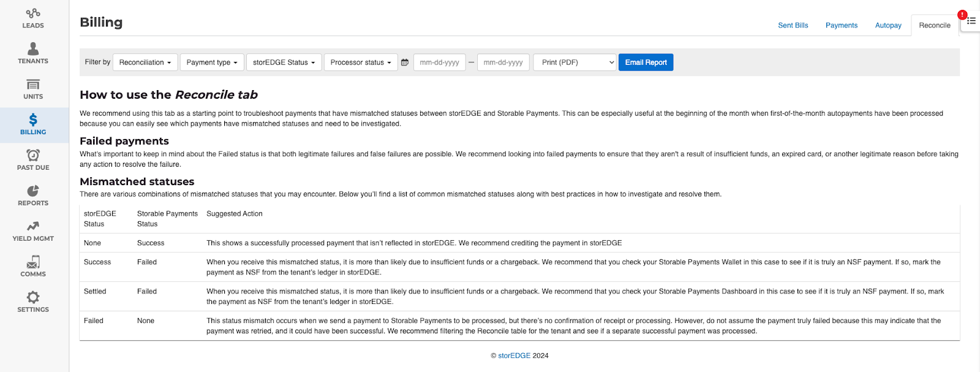Expand the Payment type filter dropdown
The width and height of the screenshot is (980, 372).
[x=212, y=63]
